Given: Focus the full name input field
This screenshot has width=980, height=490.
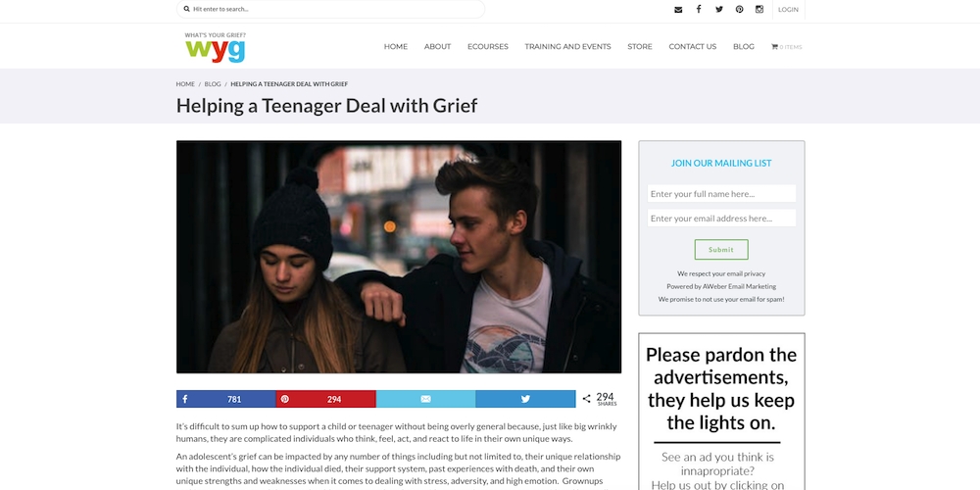Looking at the screenshot, I should (721, 194).
